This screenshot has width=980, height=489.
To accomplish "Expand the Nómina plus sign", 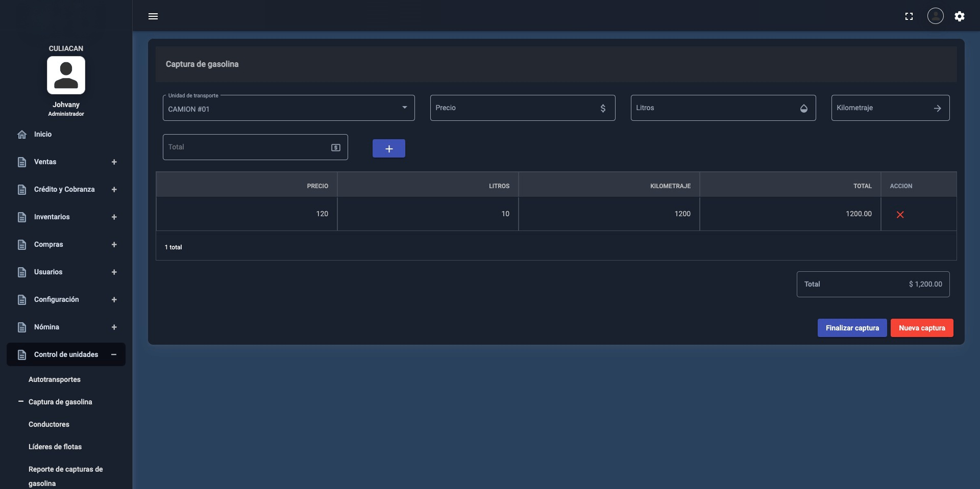I will 114,327.
